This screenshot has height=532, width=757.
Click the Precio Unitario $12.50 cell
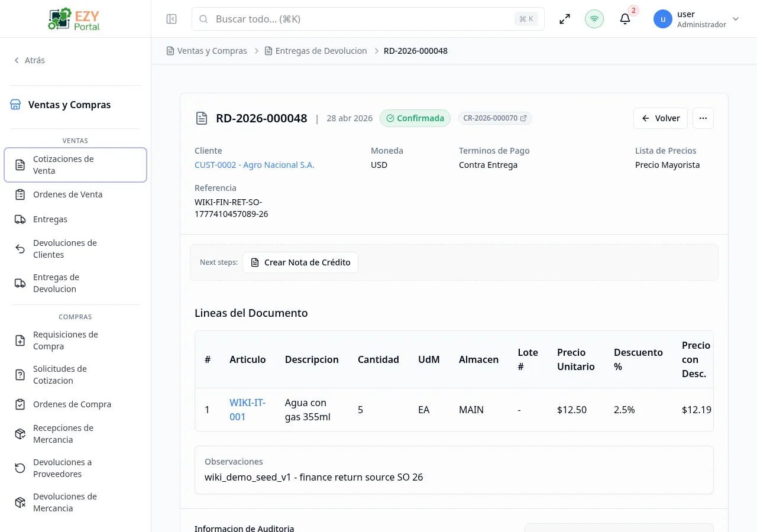pos(572,410)
